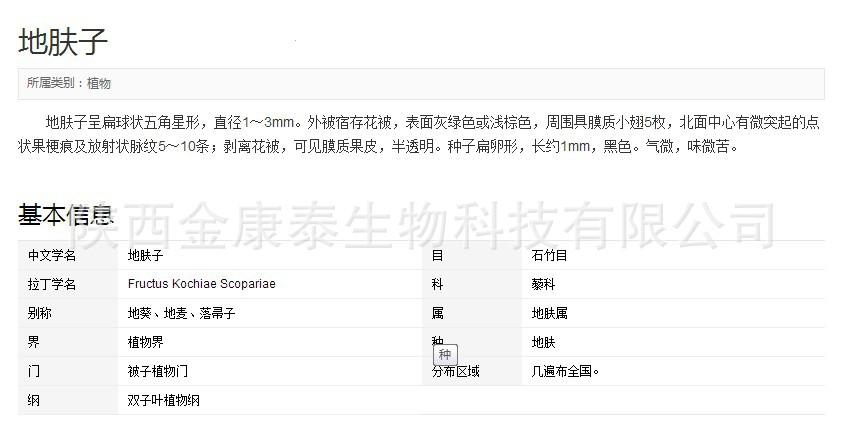Click the 界 label cell
Viewport: 844px width, 432px height.
68,342
